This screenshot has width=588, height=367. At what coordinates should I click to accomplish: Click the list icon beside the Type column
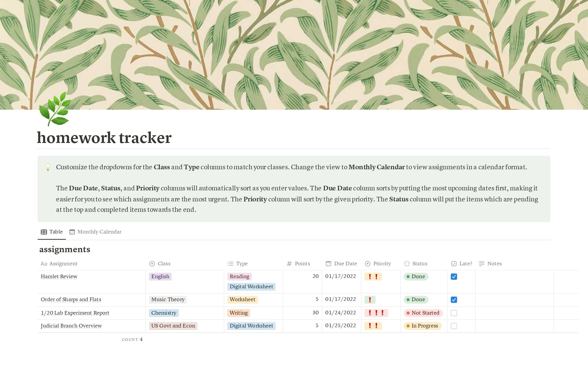pyautogui.click(x=230, y=264)
